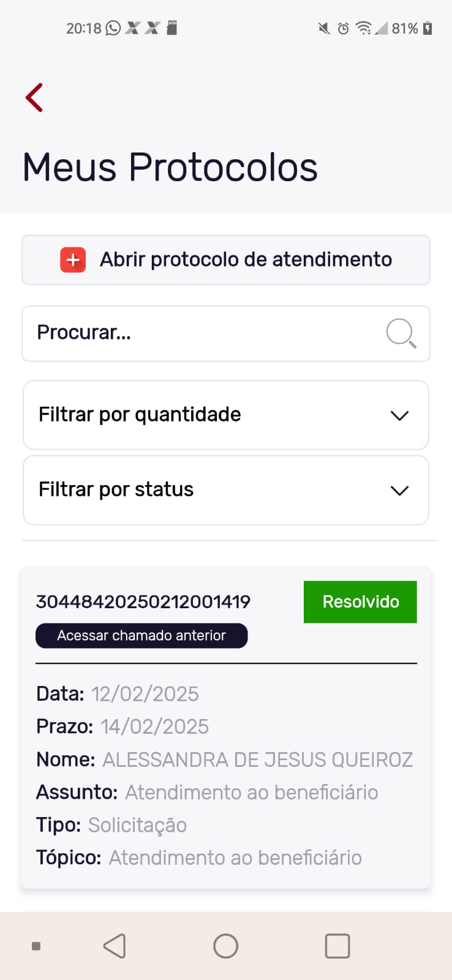Tap the alarm clock status icon
Viewport: 452px width, 980px height.
coord(344,28)
